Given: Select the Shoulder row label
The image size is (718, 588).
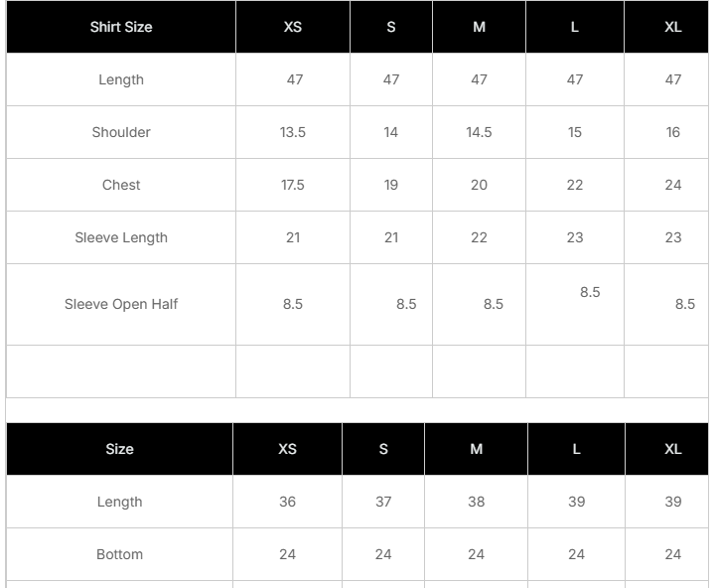Looking at the screenshot, I should (x=121, y=132).
